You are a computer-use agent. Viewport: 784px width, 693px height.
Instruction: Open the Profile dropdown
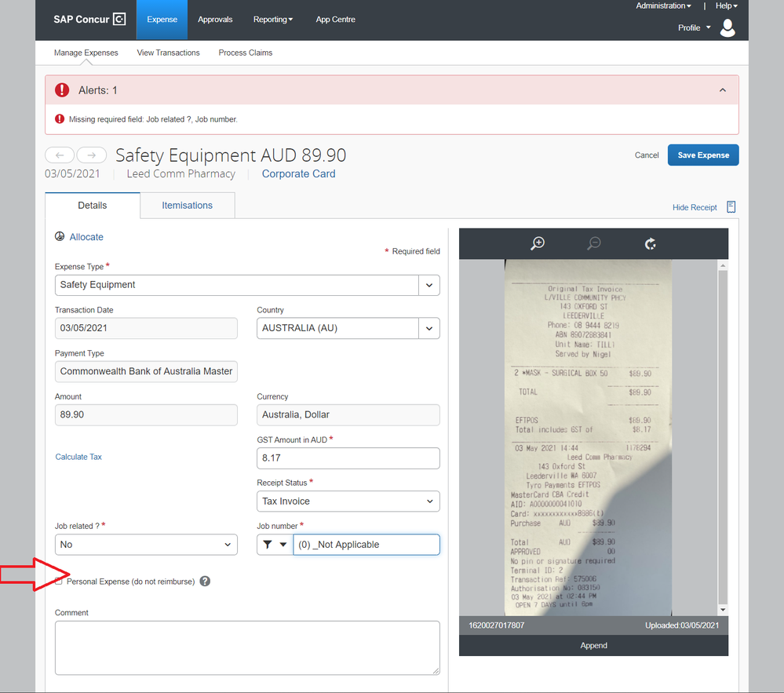[694, 28]
